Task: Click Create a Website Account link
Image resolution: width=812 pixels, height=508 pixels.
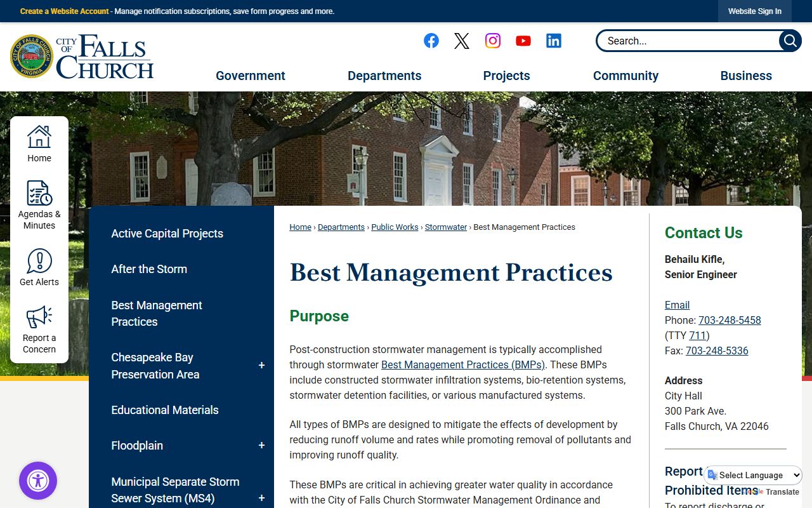Action: point(65,11)
